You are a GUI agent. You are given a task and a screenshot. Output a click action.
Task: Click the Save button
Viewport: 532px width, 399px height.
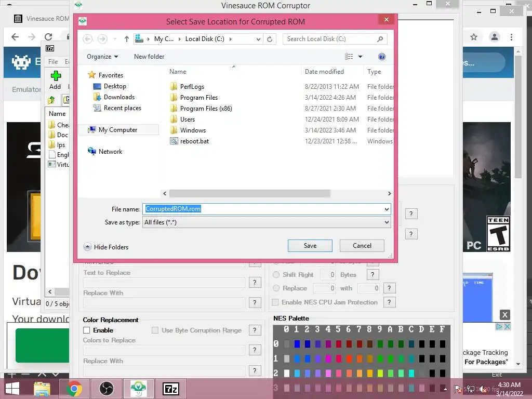tap(310, 246)
